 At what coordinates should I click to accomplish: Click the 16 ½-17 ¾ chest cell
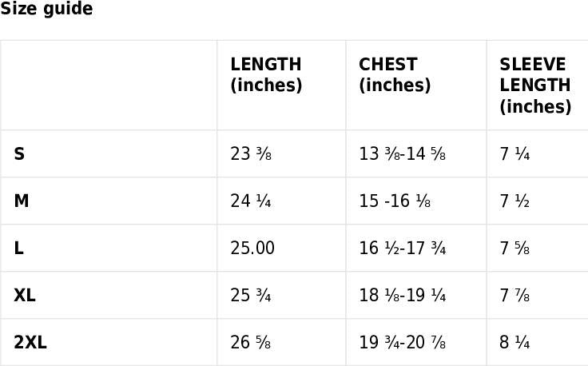(402, 249)
